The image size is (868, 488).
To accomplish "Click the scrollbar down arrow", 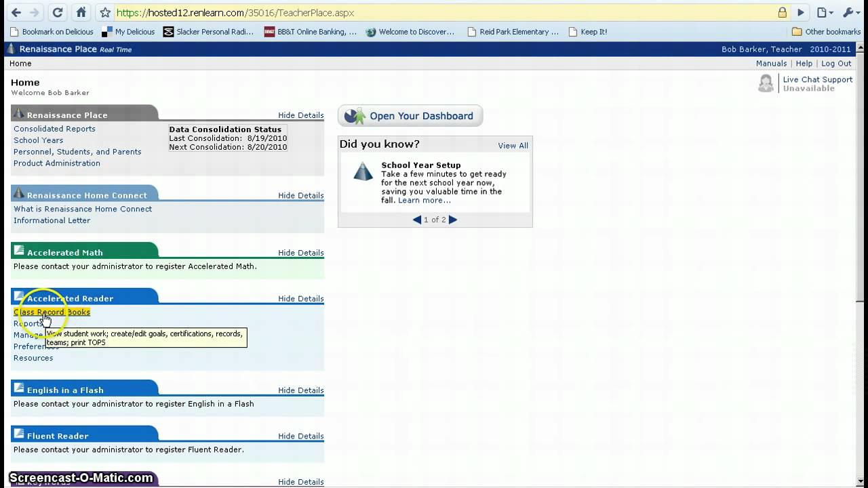I will (x=862, y=483).
